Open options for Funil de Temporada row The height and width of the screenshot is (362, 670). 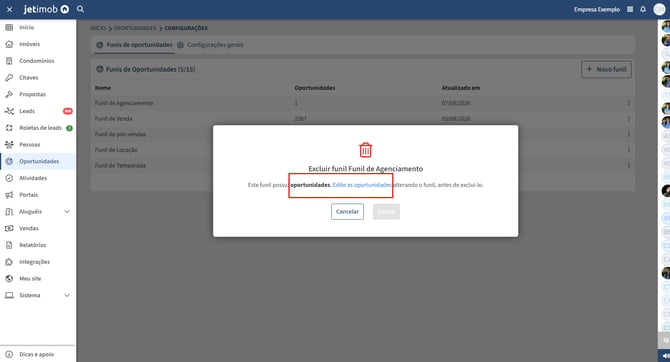coord(629,165)
